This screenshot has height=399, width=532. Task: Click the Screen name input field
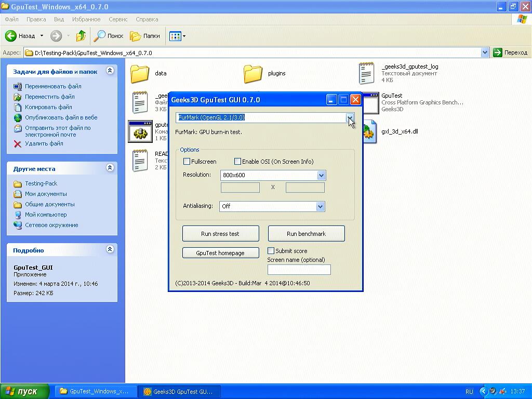(299, 270)
